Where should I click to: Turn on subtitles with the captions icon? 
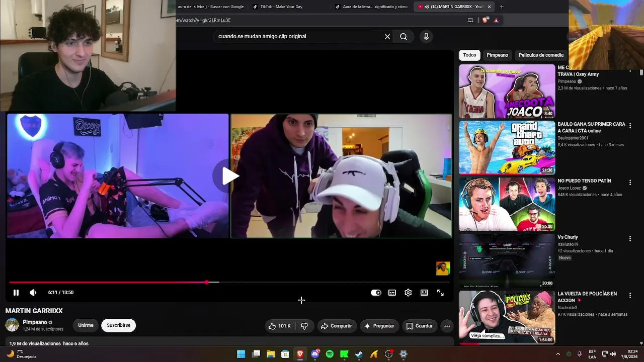[x=392, y=293]
